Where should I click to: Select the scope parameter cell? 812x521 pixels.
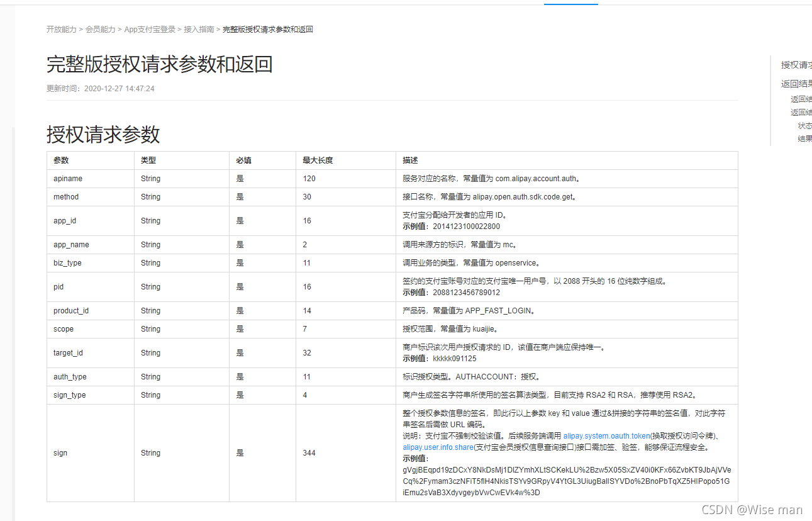coord(91,329)
